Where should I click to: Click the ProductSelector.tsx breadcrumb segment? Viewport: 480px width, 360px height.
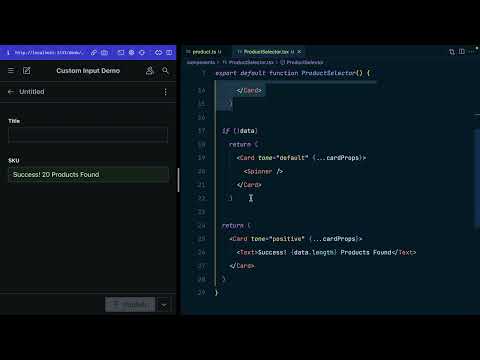pos(248,62)
